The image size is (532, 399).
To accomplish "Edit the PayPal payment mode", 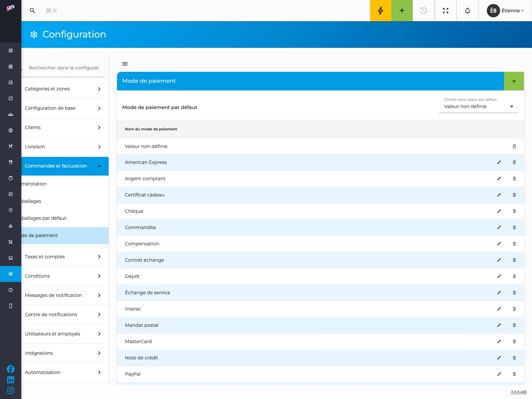I will click(499, 374).
